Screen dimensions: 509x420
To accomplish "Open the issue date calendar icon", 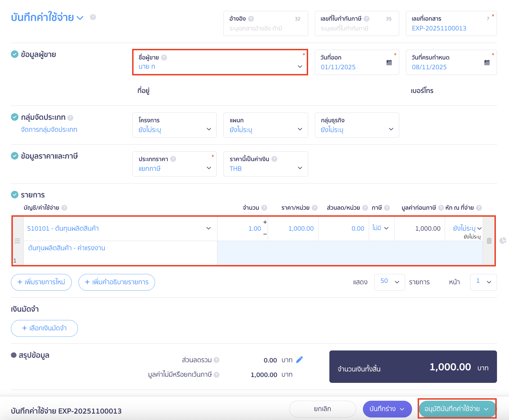I will coord(389,63).
